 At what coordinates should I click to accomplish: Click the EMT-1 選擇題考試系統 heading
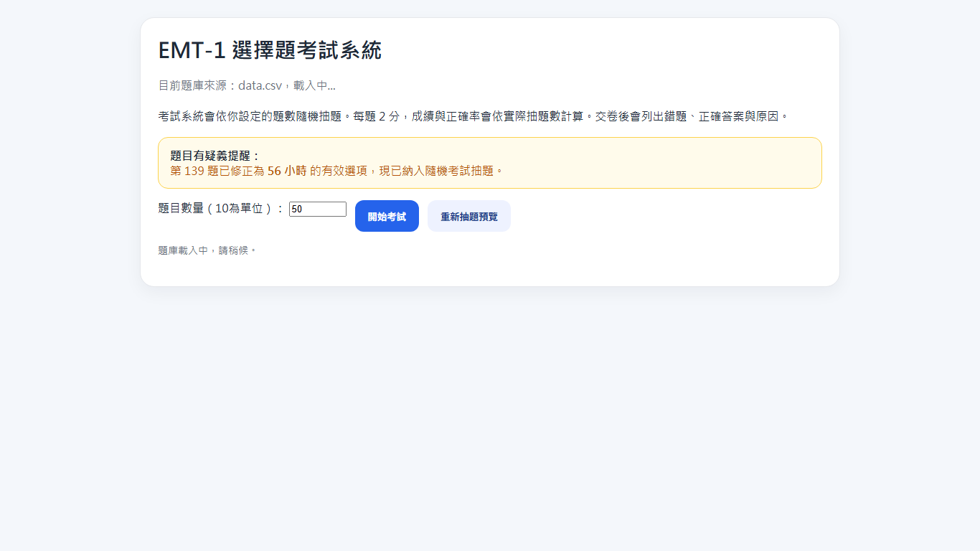pyautogui.click(x=270, y=50)
